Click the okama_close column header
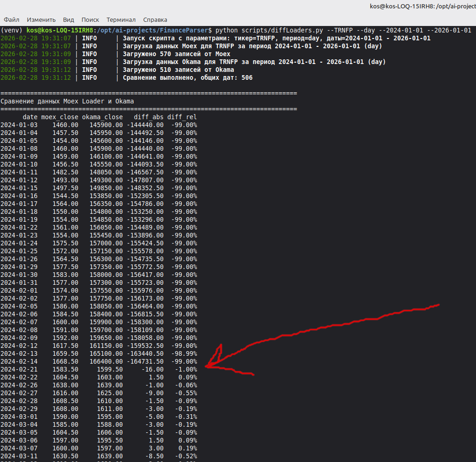Viewport: 476px width, 462px height. 102,117
